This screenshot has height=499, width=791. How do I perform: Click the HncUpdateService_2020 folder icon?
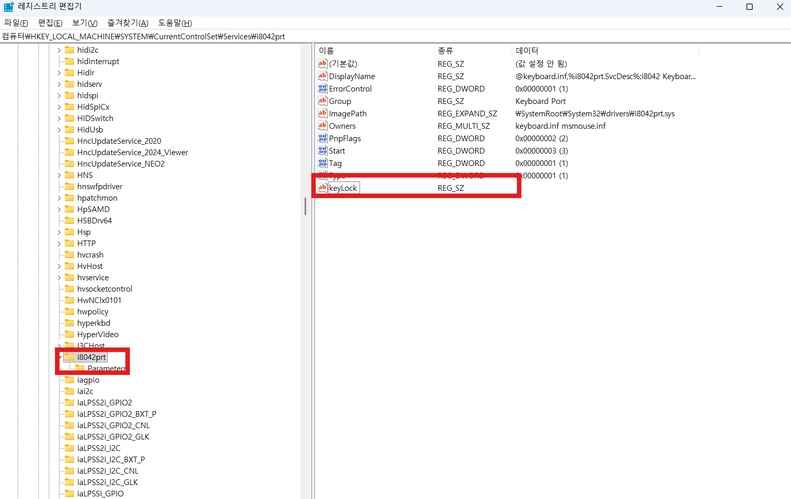tap(70, 141)
